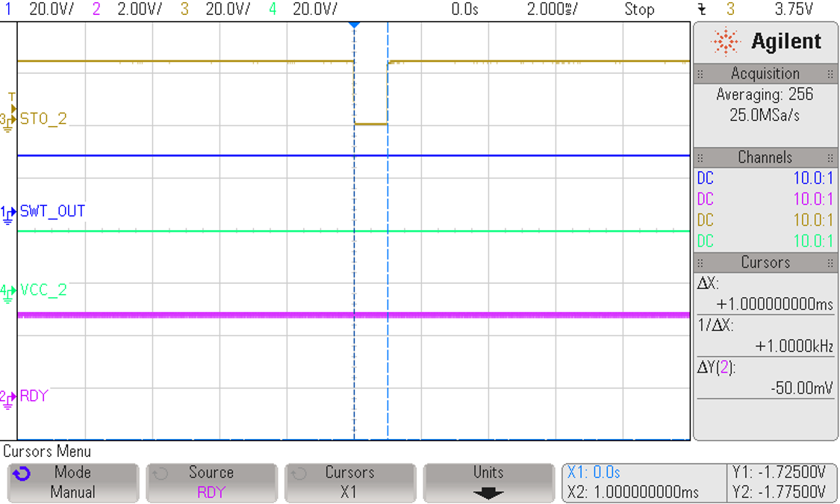Image resolution: width=840 pixels, height=504 pixels.
Task: Toggle cursor Mode from Manual
Action: tap(72, 482)
